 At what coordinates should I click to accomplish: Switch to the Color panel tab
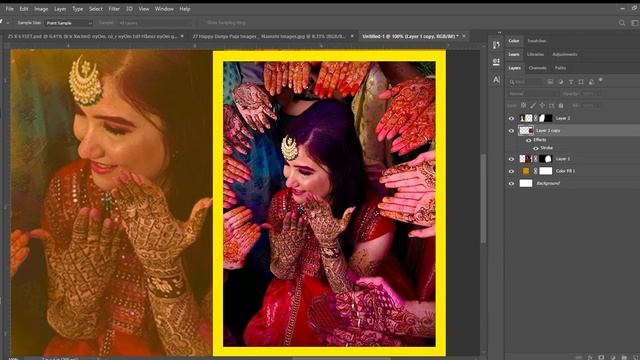[513, 41]
